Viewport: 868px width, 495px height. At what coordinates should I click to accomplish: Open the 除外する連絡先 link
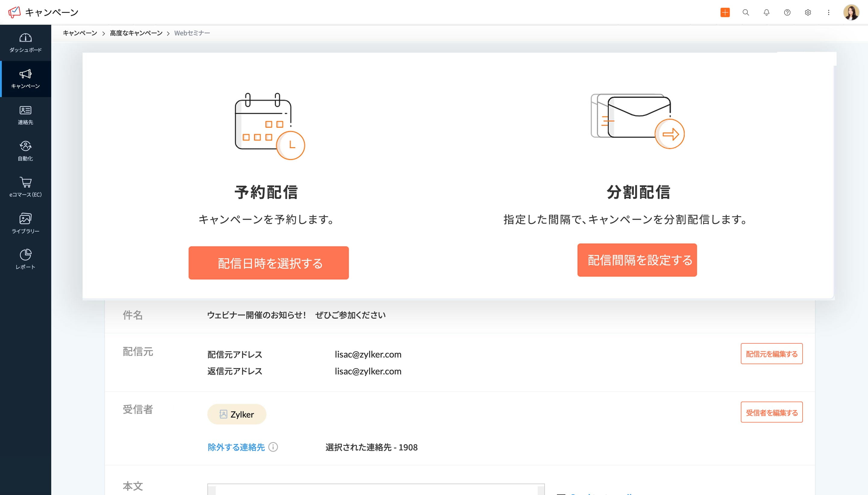[236, 447]
